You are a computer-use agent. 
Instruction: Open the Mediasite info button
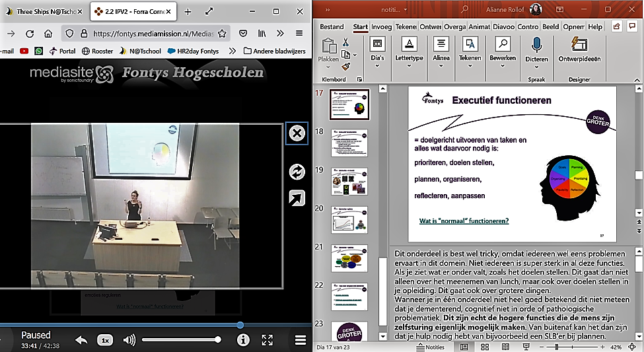tap(243, 340)
